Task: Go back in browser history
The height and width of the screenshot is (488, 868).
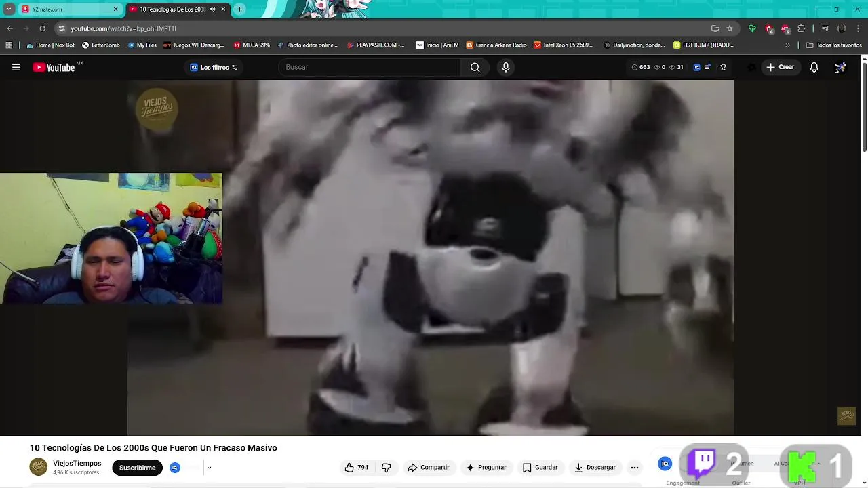Action: (x=9, y=28)
